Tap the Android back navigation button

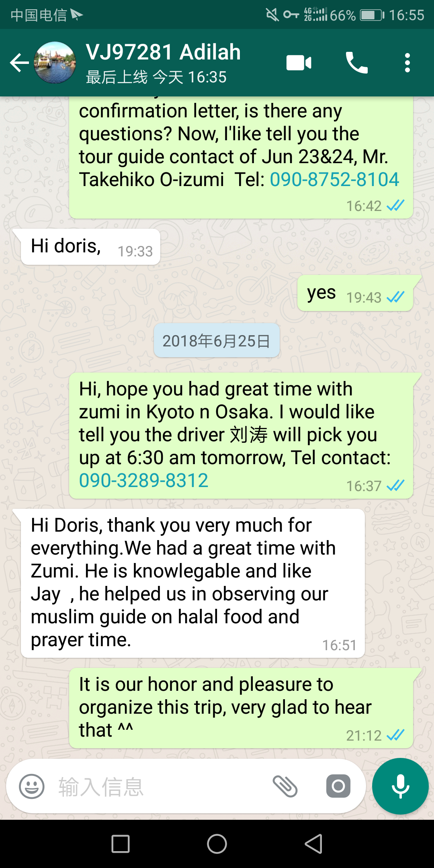pyautogui.click(x=314, y=843)
